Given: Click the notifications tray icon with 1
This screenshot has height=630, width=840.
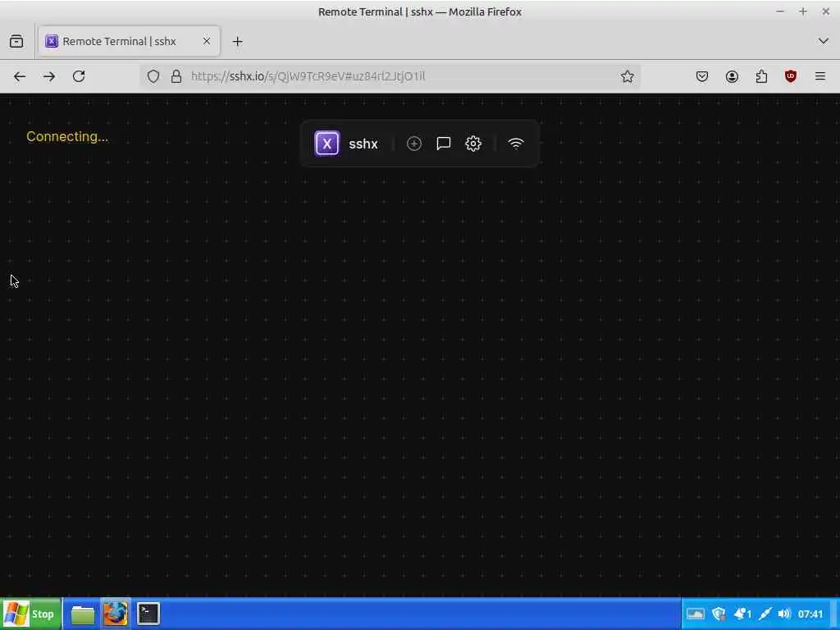Looking at the screenshot, I should tap(743, 614).
